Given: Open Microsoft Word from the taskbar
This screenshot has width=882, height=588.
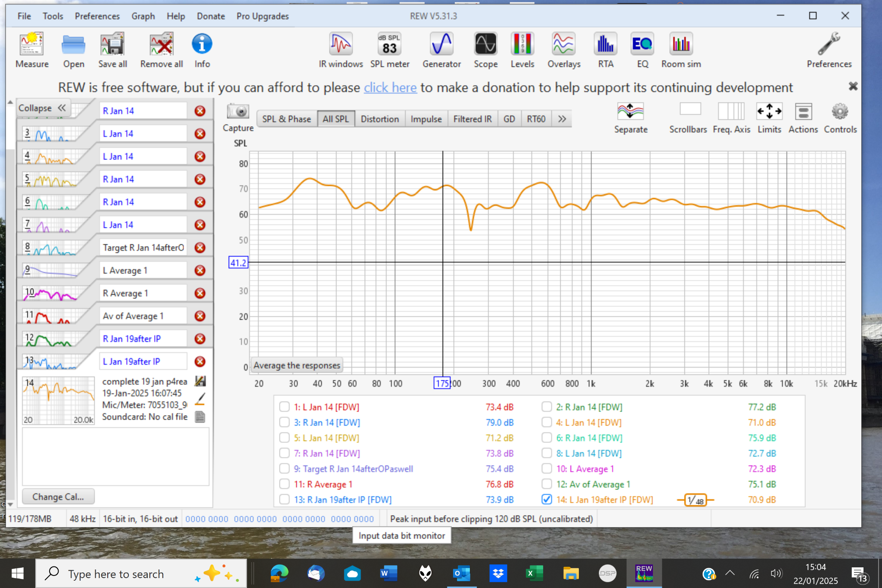Looking at the screenshot, I should [x=388, y=573].
